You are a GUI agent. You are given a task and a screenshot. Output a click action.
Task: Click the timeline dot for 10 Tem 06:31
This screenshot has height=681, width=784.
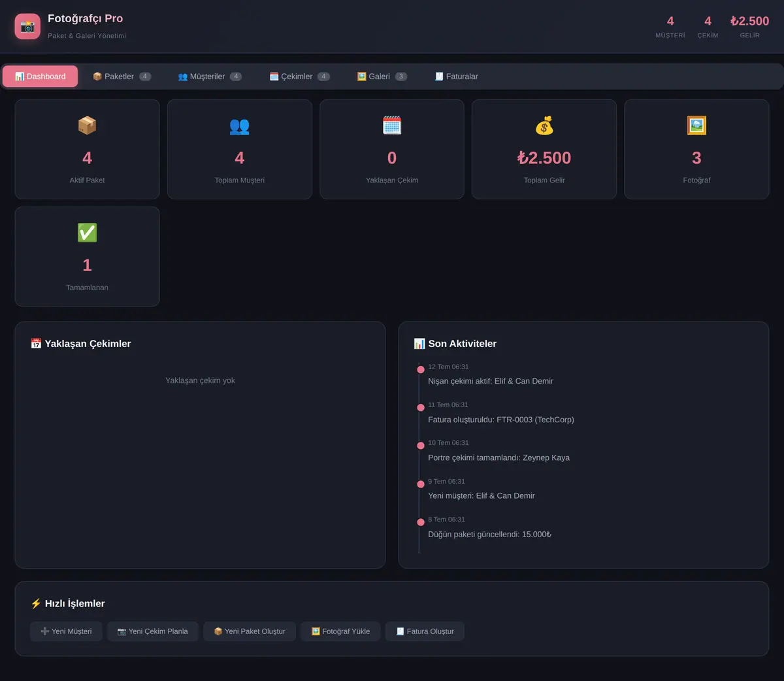click(421, 446)
